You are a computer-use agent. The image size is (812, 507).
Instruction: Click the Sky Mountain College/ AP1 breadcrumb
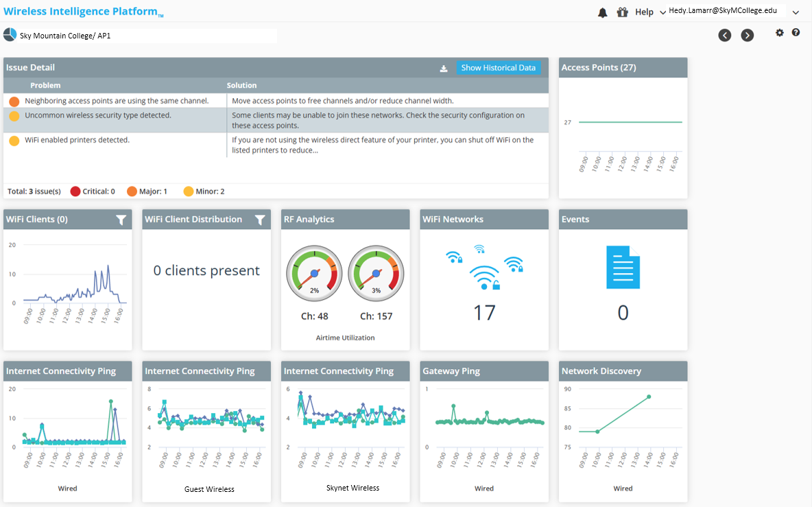click(x=65, y=36)
